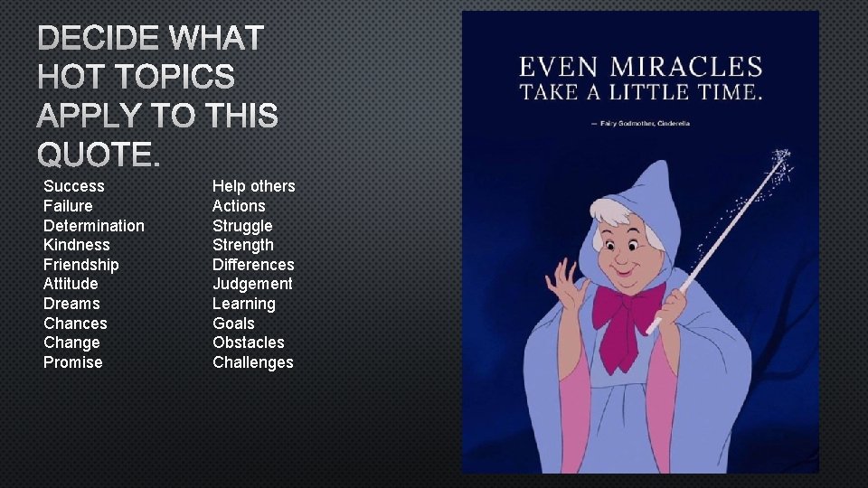Click the Struggle topic
868x488 pixels.
pos(242,226)
